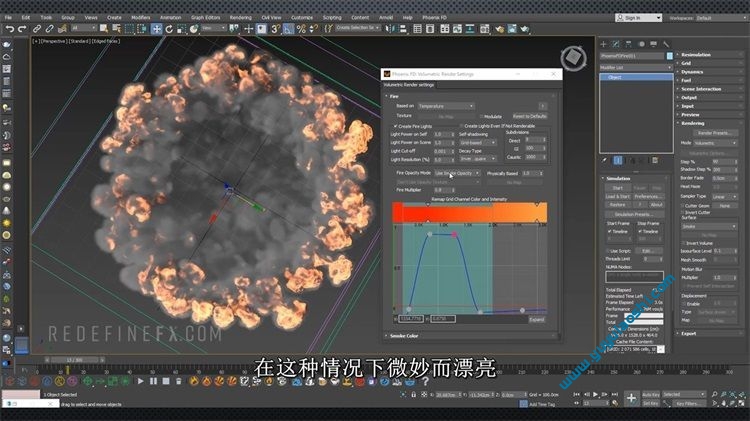Toggle the Percent Snap tool

click(301, 29)
